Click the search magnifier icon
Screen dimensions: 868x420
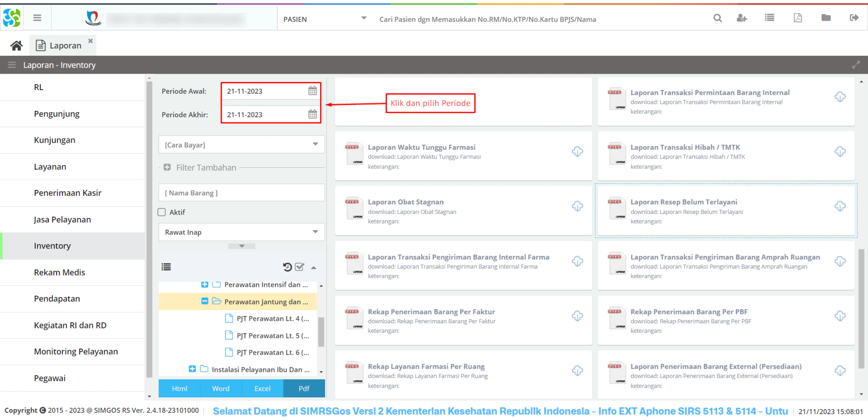pos(717,18)
